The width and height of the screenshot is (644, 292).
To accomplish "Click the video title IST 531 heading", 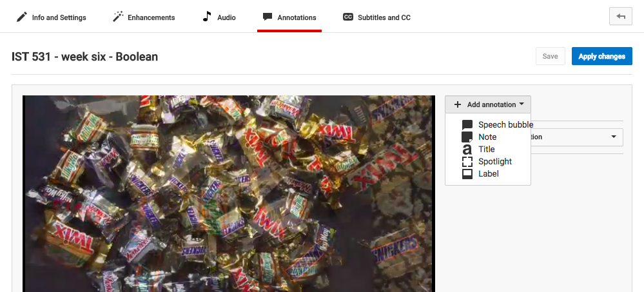I will (x=84, y=56).
